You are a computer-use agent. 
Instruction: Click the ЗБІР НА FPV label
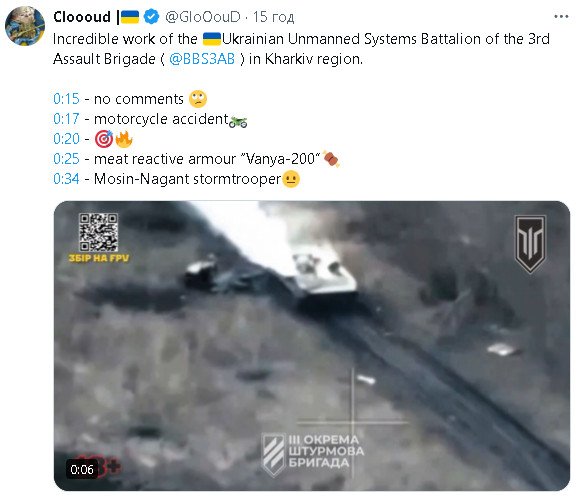pyautogui.click(x=99, y=258)
